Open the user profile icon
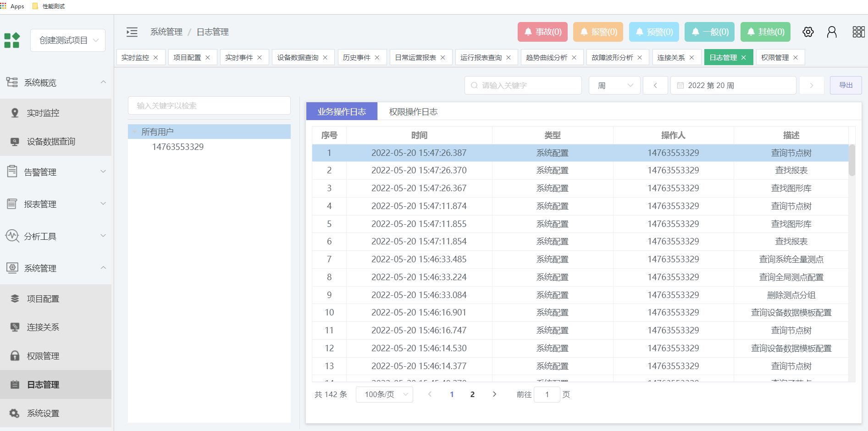This screenshot has width=868, height=431. click(832, 32)
